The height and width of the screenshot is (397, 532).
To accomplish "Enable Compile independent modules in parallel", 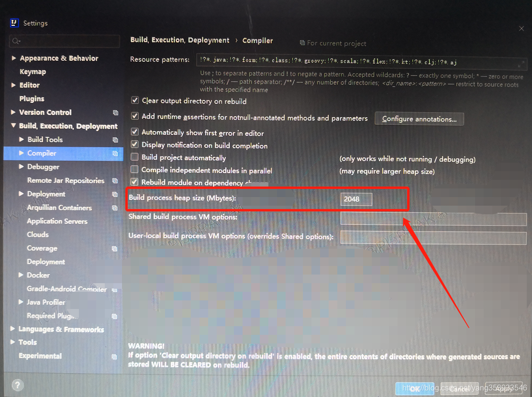I will pos(135,169).
